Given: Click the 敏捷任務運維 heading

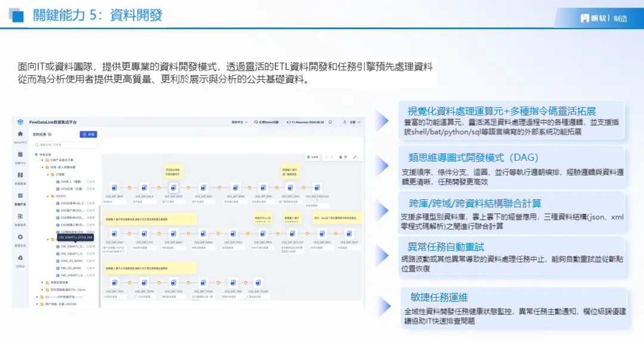Looking at the screenshot, I should (x=439, y=298).
